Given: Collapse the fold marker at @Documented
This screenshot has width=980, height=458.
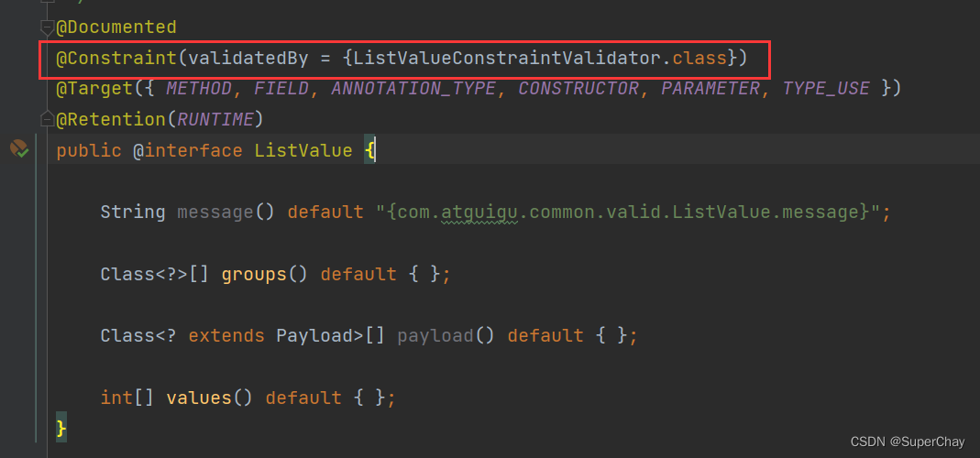Looking at the screenshot, I should coord(48,27).
